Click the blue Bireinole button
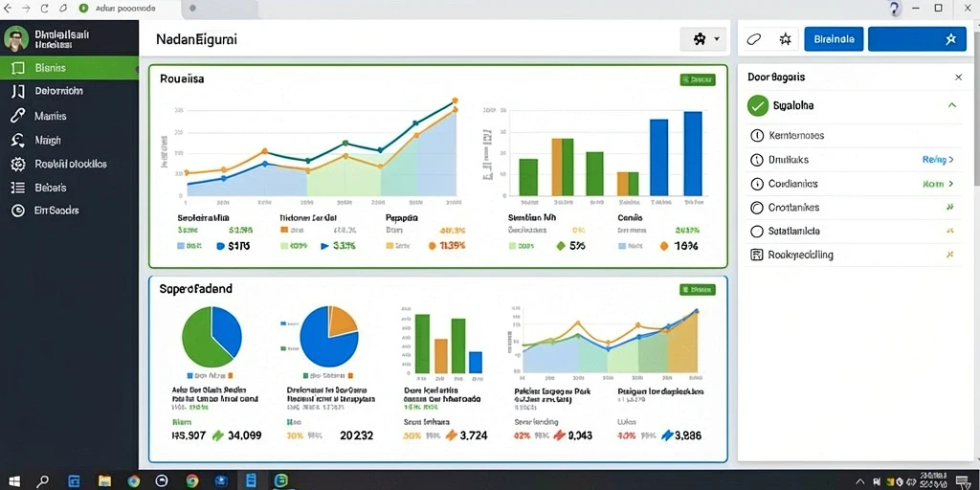This screenshot has width=980, height=490. (834, 38)
